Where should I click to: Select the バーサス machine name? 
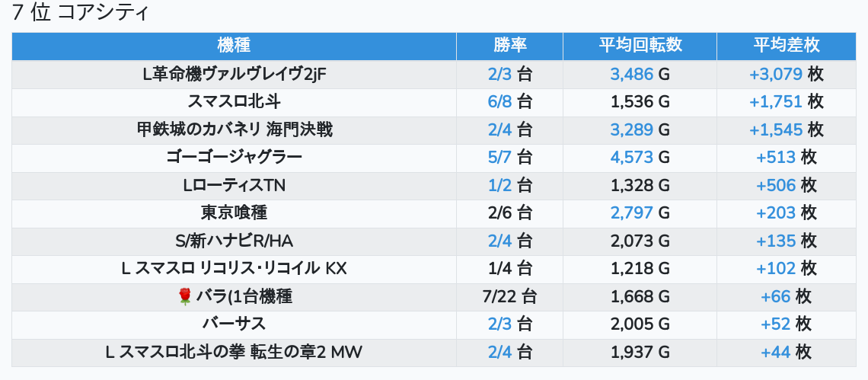235,324
